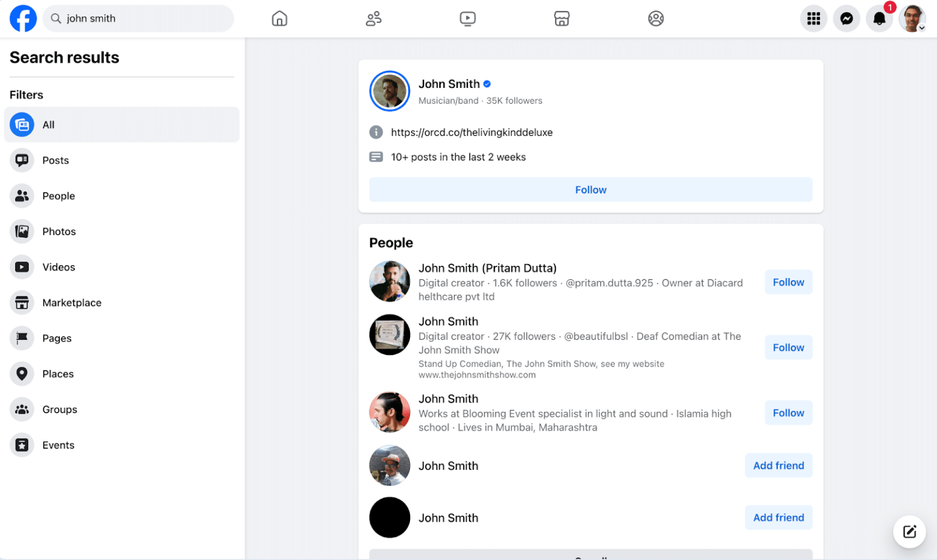Image resolution: width=937 pixels, height=560 pixels.
Task: Filter results by Posts
Action: point(56,160)
